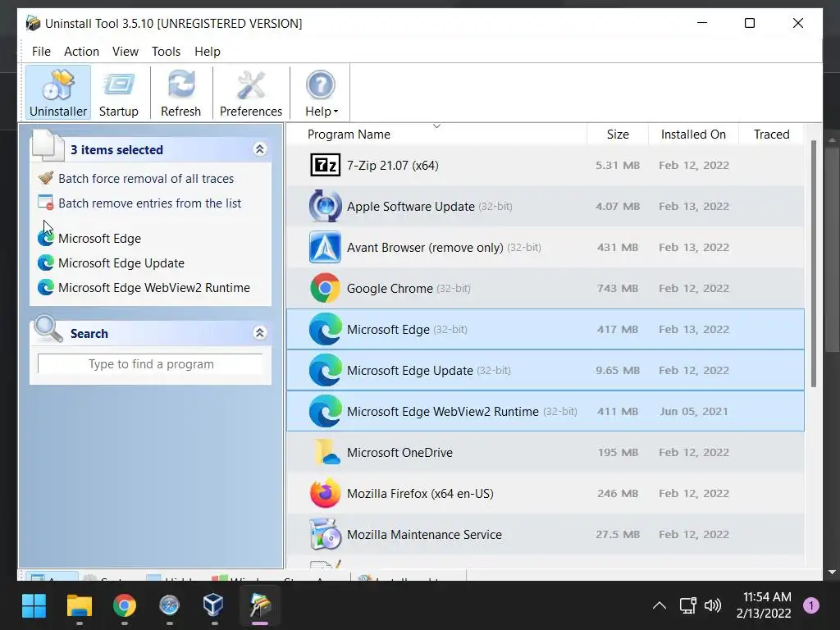Open the Windows Start menu

click(x=34, y=605)
